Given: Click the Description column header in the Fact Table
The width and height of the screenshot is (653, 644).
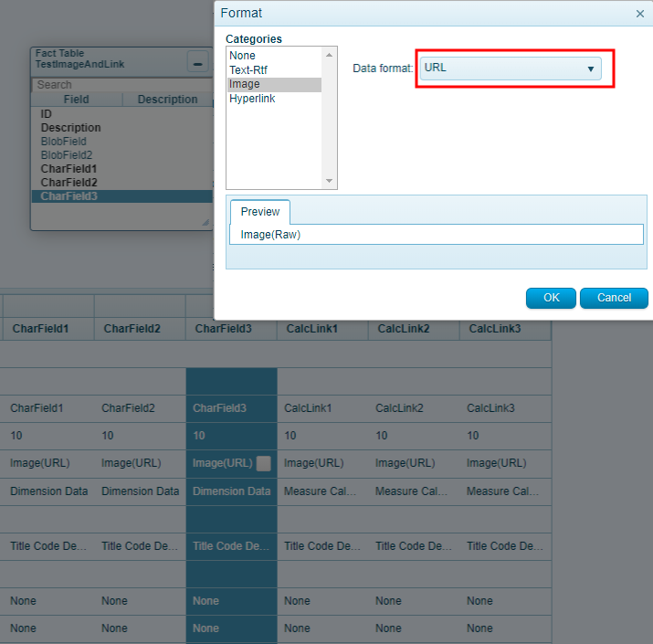Looking at the screenshot, I should click(x=167, y=100).
